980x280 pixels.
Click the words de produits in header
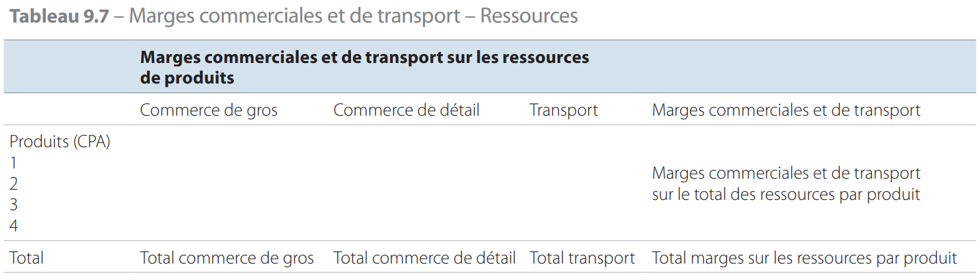pos(188,78)
